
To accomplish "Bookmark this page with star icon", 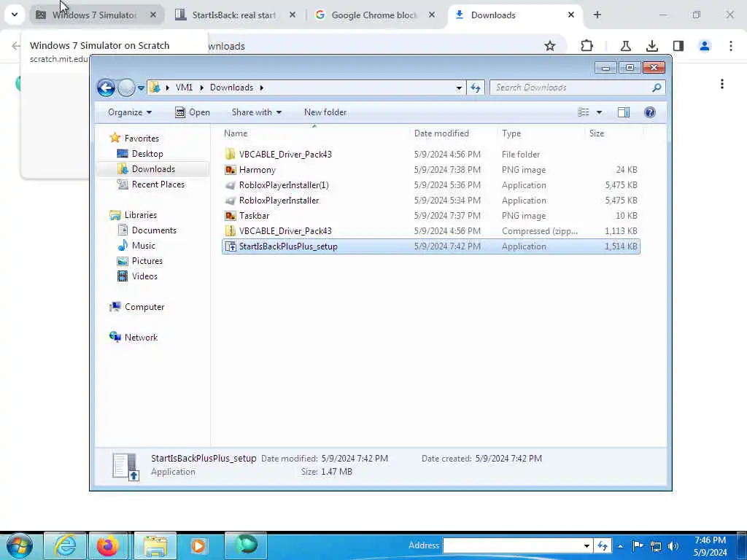I will [550, 46].
